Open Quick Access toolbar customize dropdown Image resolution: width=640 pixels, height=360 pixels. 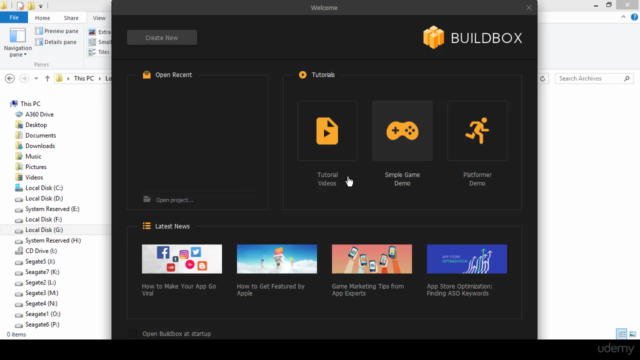pos(41,6)
